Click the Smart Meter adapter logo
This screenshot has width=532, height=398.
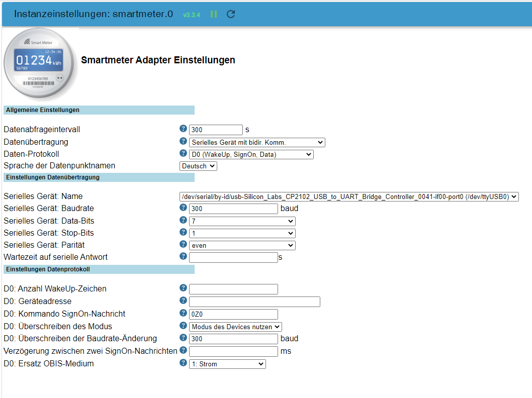[40, 64]
